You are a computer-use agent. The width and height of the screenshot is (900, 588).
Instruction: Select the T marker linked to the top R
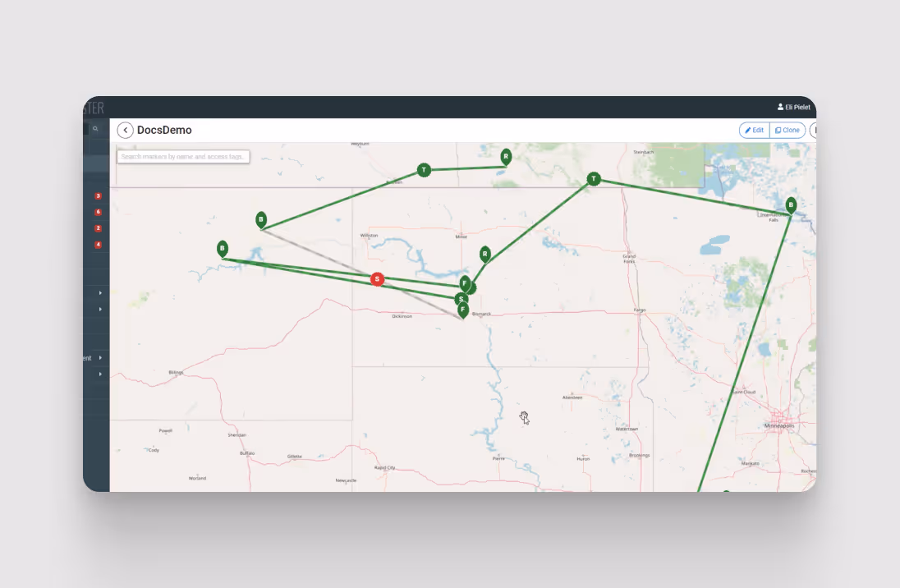(x=424, y=170)
